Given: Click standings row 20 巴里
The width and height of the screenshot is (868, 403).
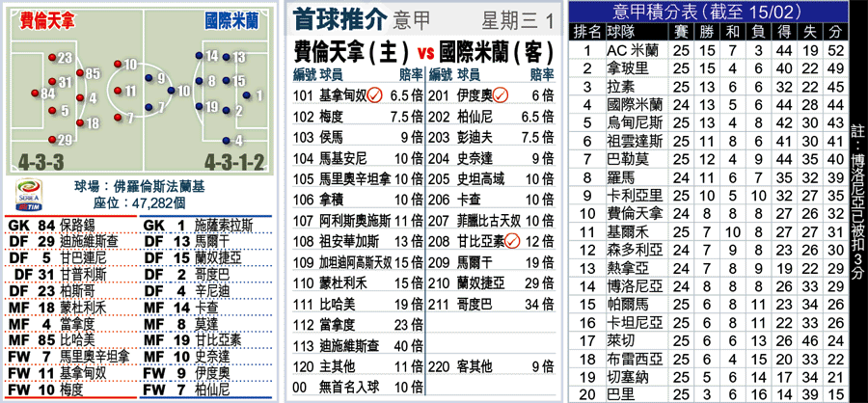Looking at the screenshot, I should click(710, 393).
